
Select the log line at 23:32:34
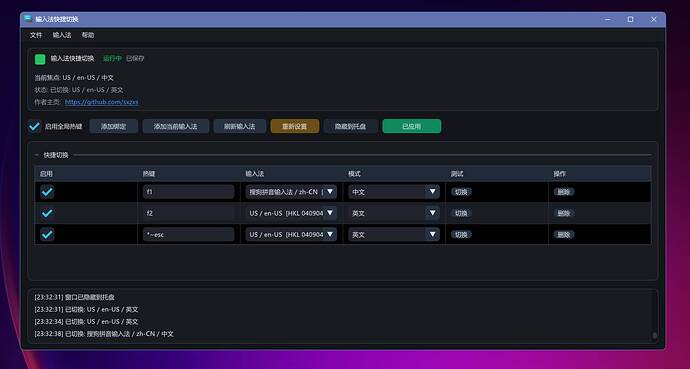86,322
